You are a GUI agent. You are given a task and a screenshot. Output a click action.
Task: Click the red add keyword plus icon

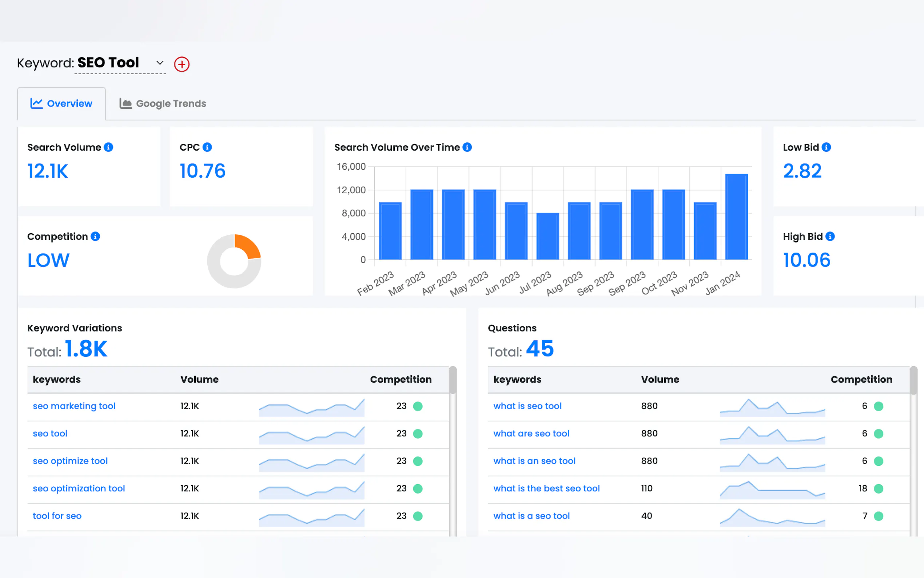(x=182, y=64)
